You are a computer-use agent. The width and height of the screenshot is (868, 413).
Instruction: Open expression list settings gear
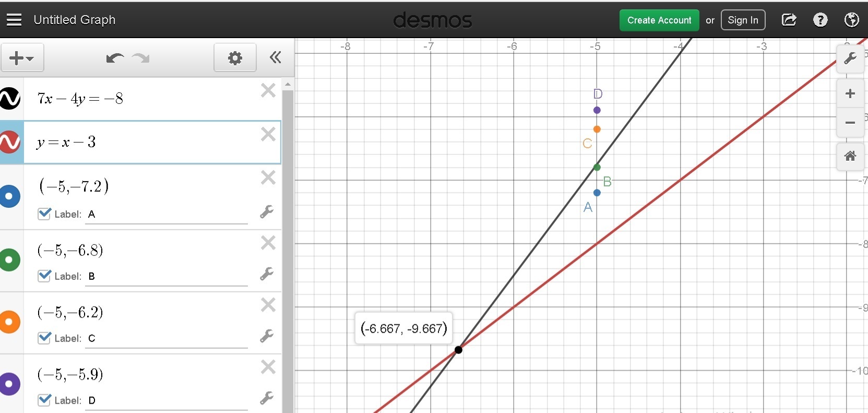[235, 57]
